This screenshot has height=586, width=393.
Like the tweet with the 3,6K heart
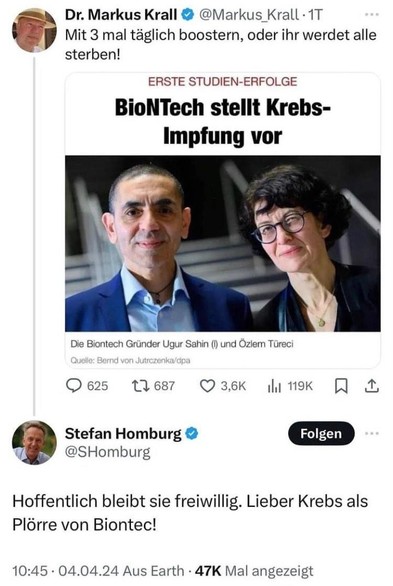click(207, 386)
